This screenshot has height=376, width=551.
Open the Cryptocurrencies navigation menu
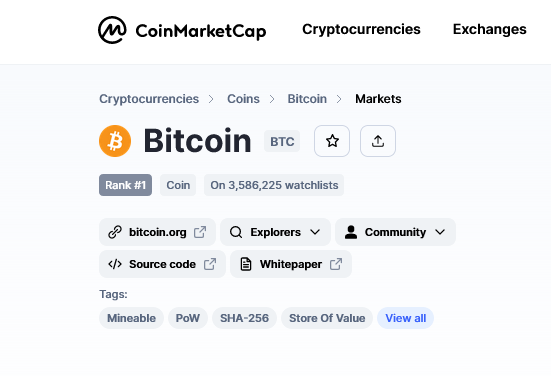pos(361,29)
